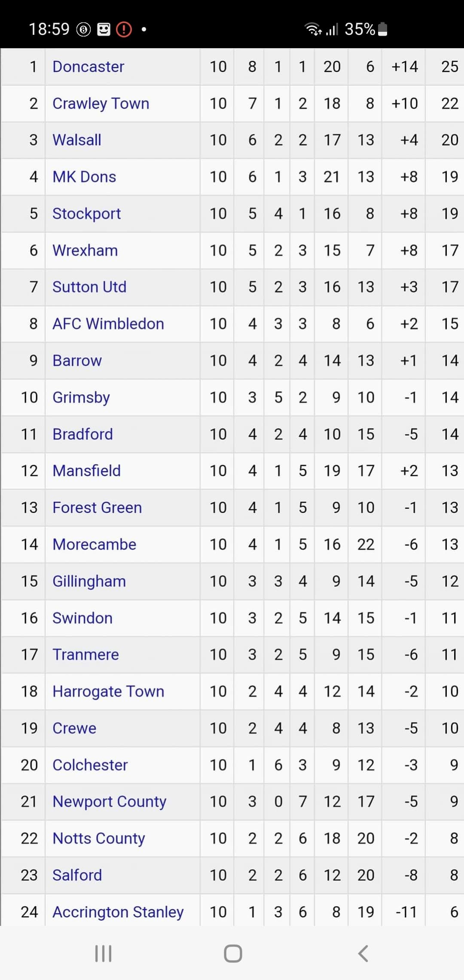Open the recent apps navigation button
464x980 pixels.
pyautogui.click(x=103, y=953)
